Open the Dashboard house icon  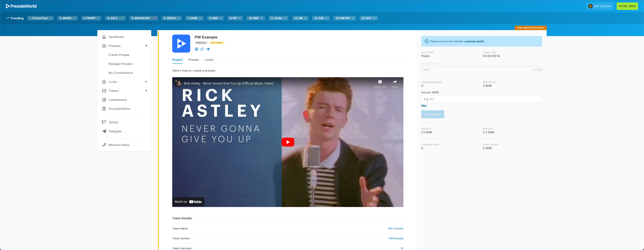point(104,37)
